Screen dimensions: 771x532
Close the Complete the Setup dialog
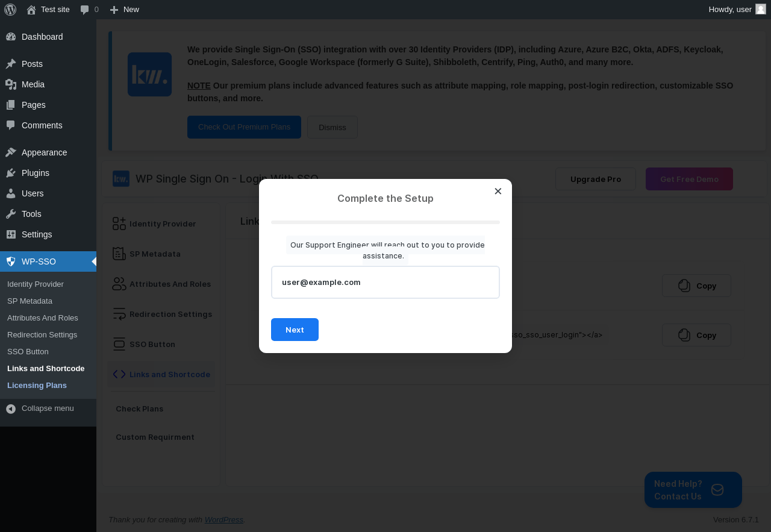498,191
